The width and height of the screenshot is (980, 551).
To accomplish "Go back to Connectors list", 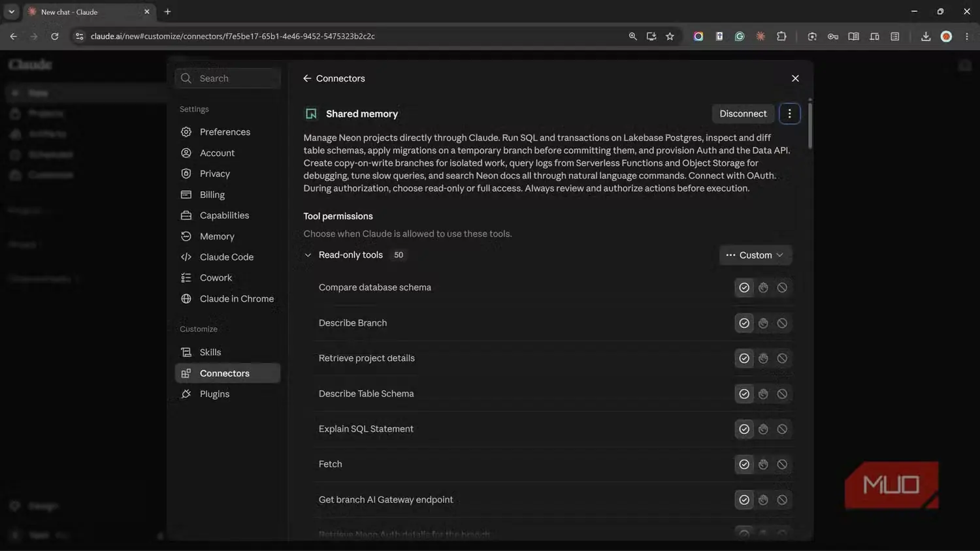I will [334, 78].
